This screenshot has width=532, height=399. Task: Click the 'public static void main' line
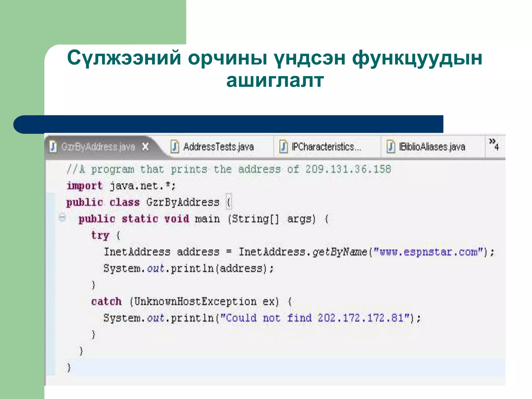[204, 219]
